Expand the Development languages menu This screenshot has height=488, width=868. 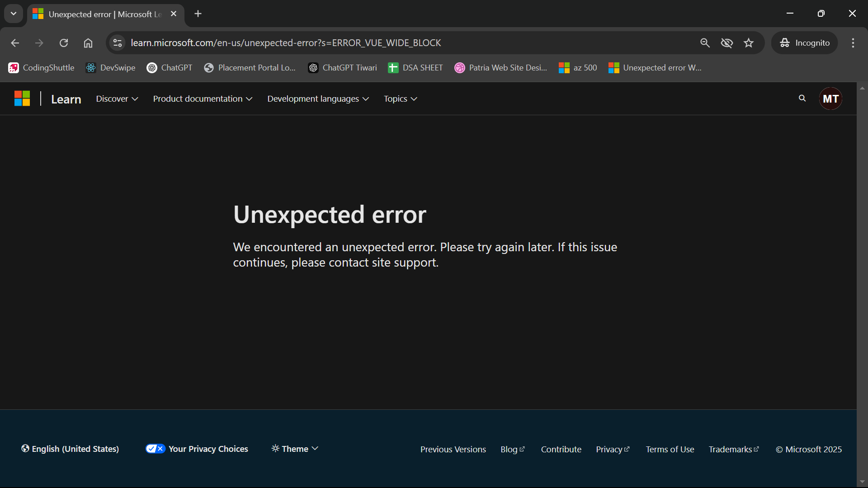coord(317,98)
